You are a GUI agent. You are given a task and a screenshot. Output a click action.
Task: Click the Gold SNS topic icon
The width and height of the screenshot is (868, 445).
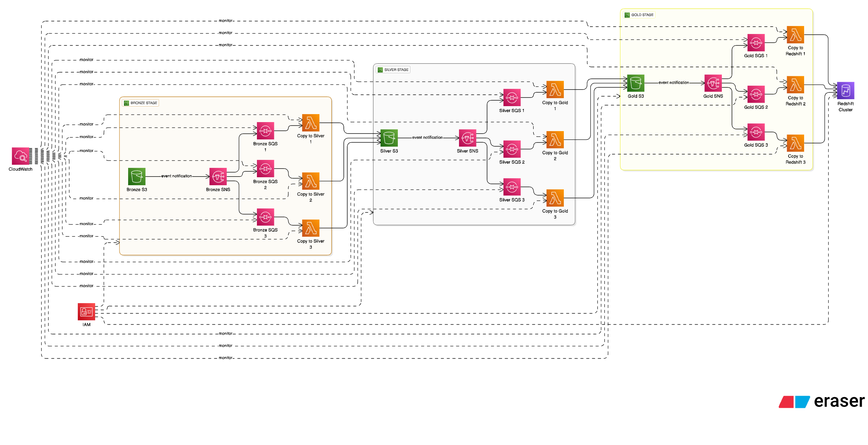[x=713, y=83]
